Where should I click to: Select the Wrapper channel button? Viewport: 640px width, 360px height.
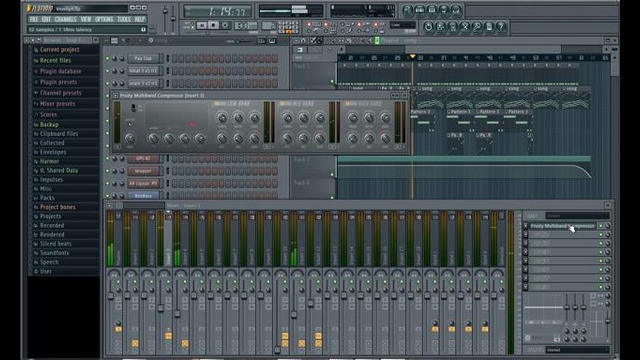143,171
